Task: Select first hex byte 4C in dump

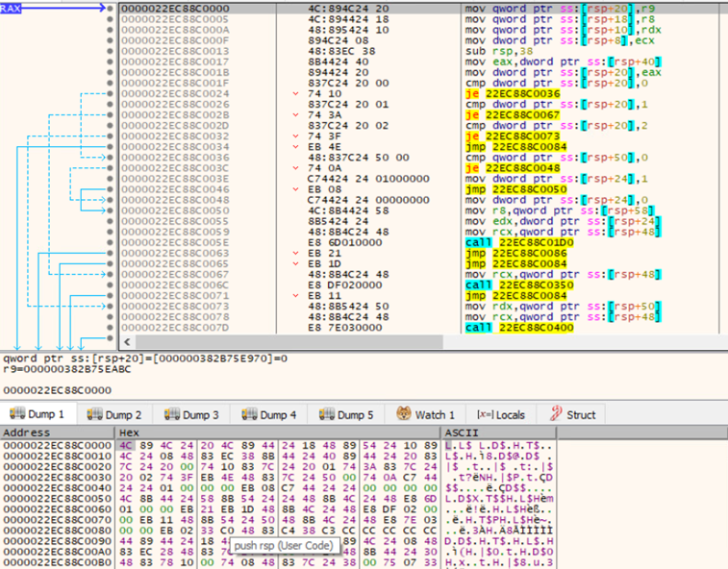Action: click(125, 446)
